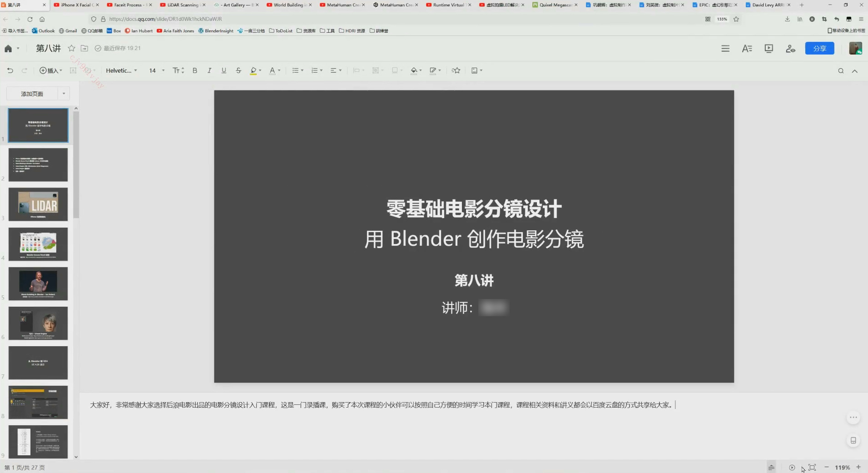
Task: Click the fill color paint bucket
Action: 414,70
